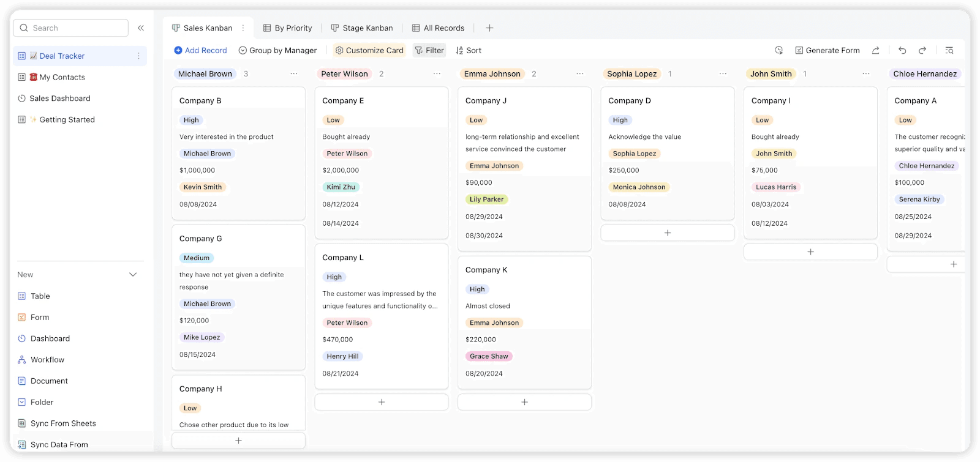Open the Company L card

click(382, 316)
